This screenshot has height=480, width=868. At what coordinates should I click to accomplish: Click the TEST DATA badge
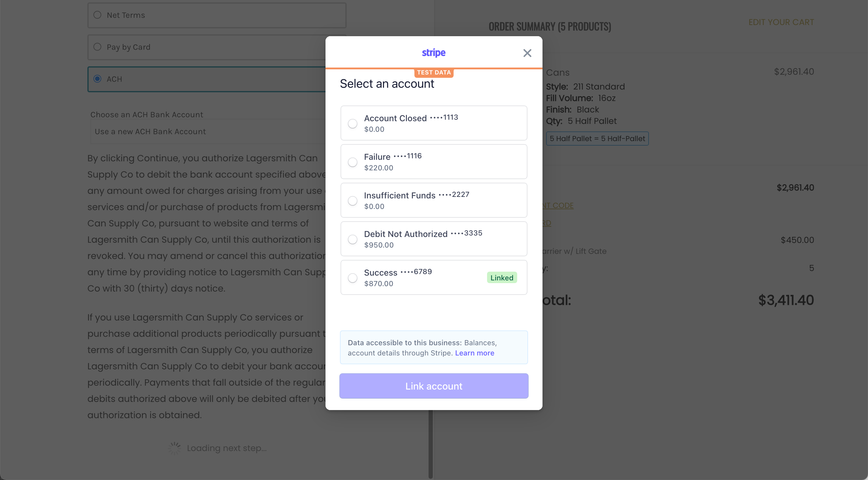point(434,72)
